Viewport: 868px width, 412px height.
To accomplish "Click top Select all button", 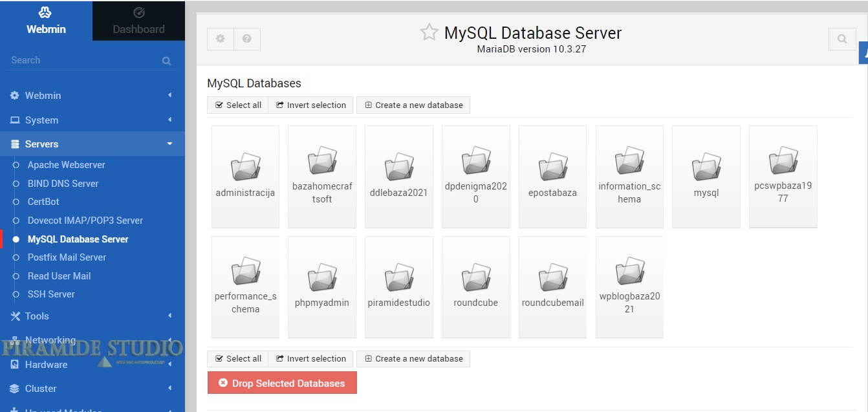I will (238, 105).
